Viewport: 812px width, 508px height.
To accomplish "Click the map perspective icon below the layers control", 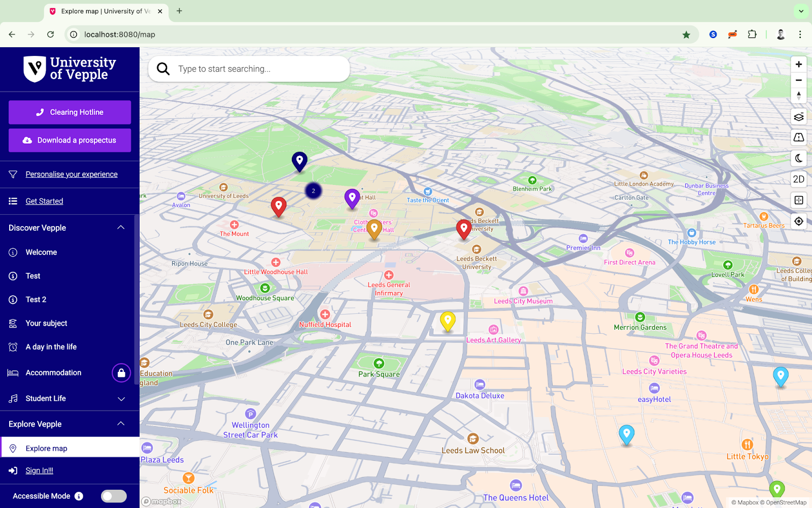I will point(798,137).
